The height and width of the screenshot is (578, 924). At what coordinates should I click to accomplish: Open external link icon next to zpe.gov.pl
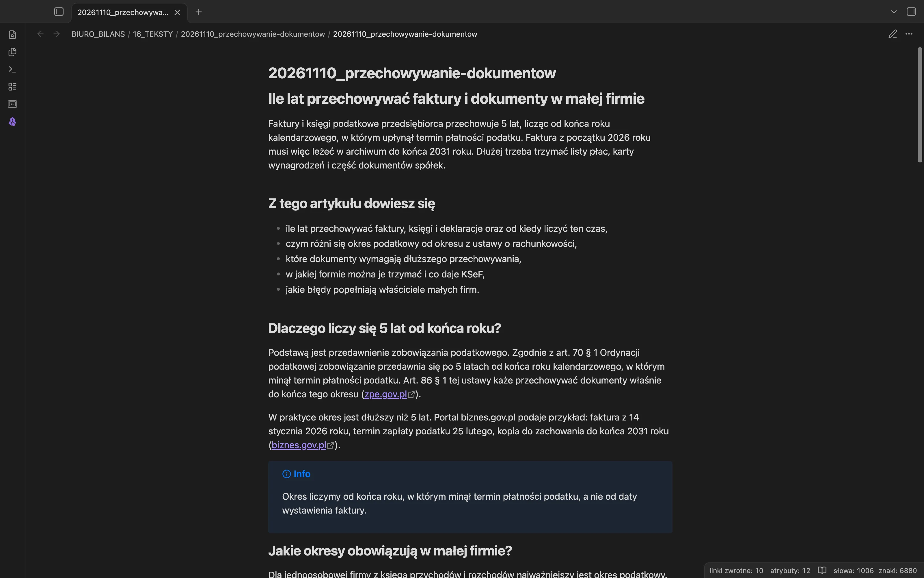click(x=411, y=395)
